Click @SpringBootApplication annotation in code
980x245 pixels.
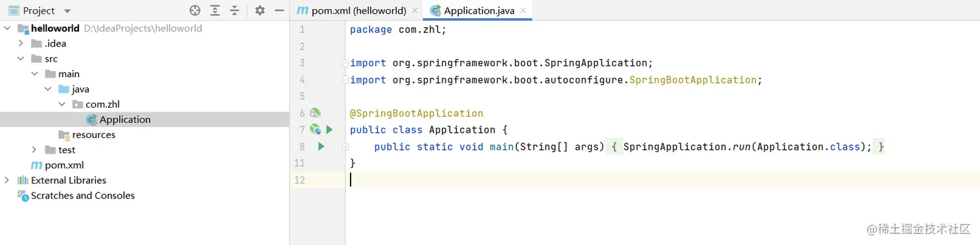click(x=417, y=113)
